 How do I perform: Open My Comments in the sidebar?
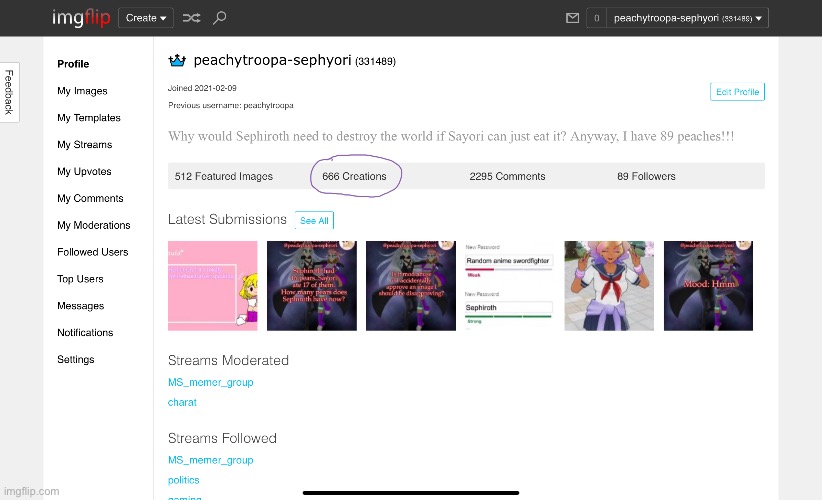tap(90, 198)
